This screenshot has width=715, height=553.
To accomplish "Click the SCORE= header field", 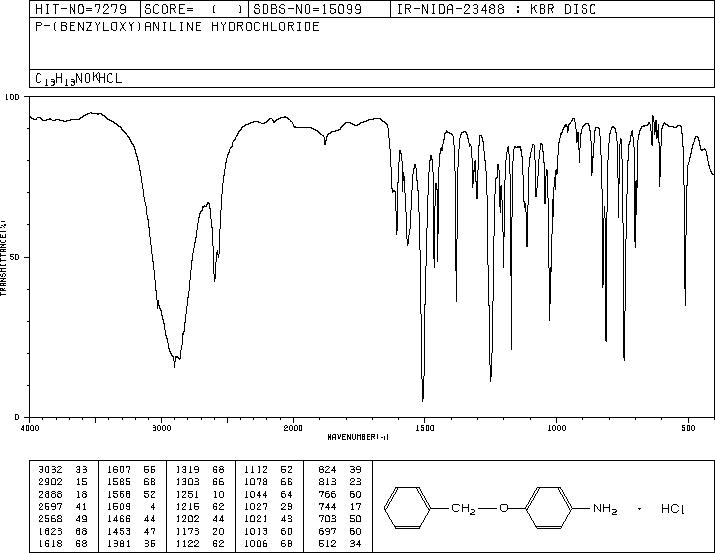I will [194, 9].
